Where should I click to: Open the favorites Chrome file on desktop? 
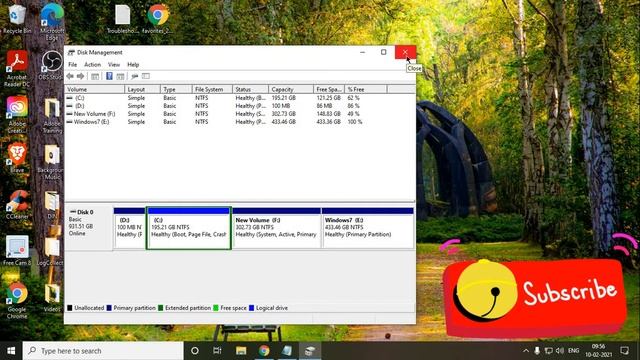(x=158, y=19)
